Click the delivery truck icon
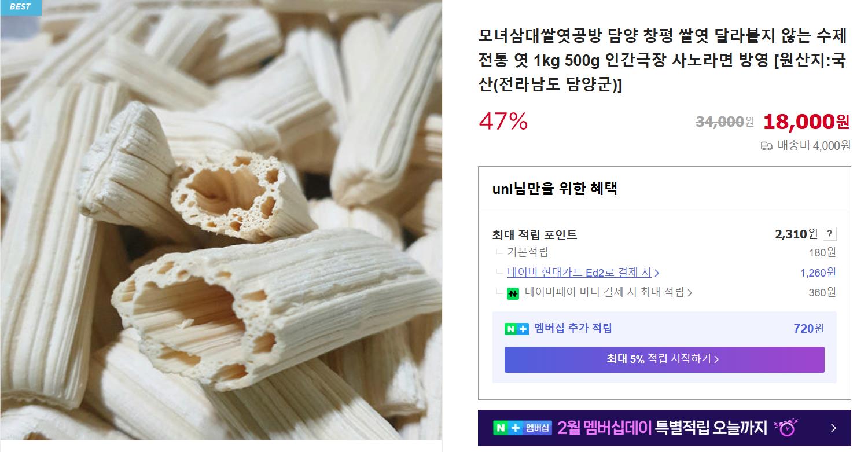 click(766, 146)
